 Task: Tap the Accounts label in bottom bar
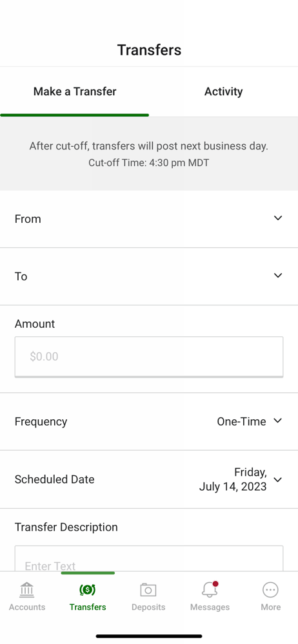click(x=27, y=607)
